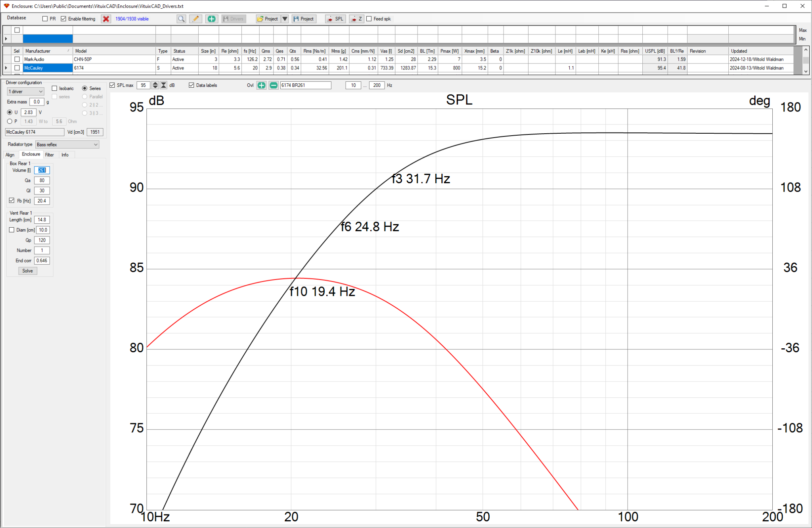Click the Qa value field
Viewport: 812px width, 528px height.
(42, 180)
